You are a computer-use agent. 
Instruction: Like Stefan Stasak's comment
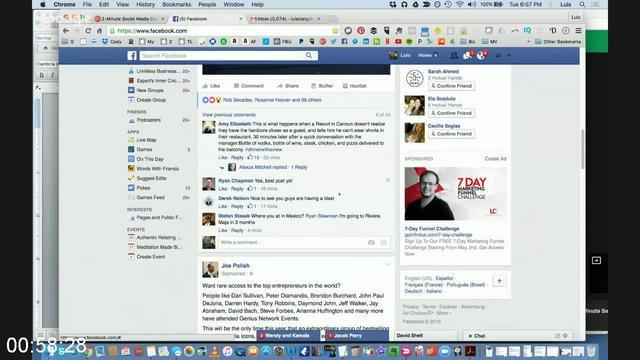pyautogui.click(x=222, y=230)
